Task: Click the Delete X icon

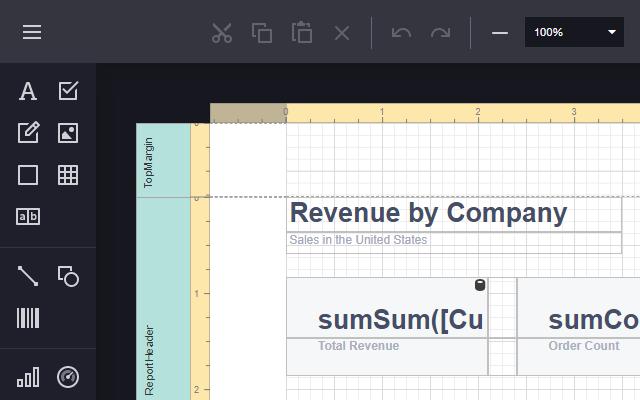Action: pos(342,32)
